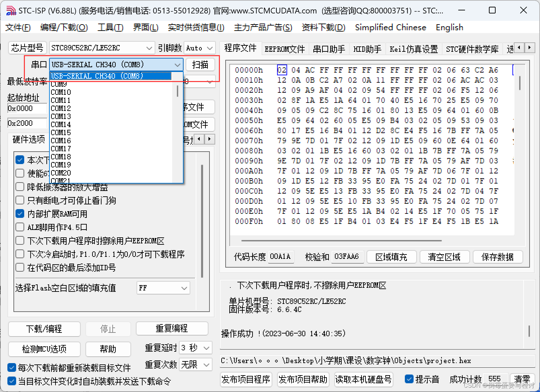Select COM20 in port list
This screenshot has height=392, width=540.
pos(61,173)
